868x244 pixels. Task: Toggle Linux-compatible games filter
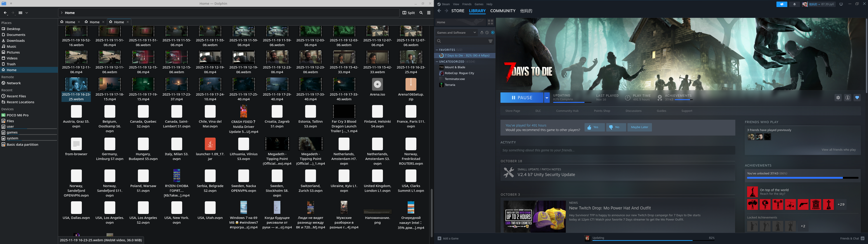pyautogui.click(x=481, y=33)
